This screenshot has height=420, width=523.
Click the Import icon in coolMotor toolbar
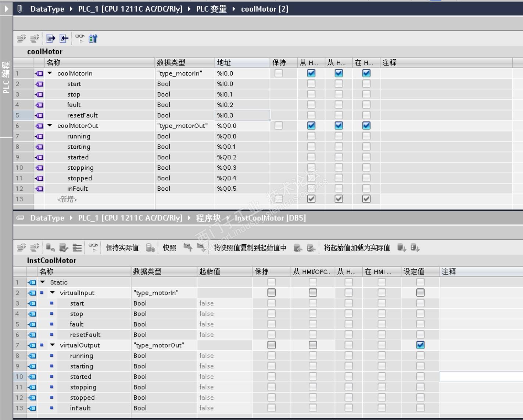click(64, 38)
